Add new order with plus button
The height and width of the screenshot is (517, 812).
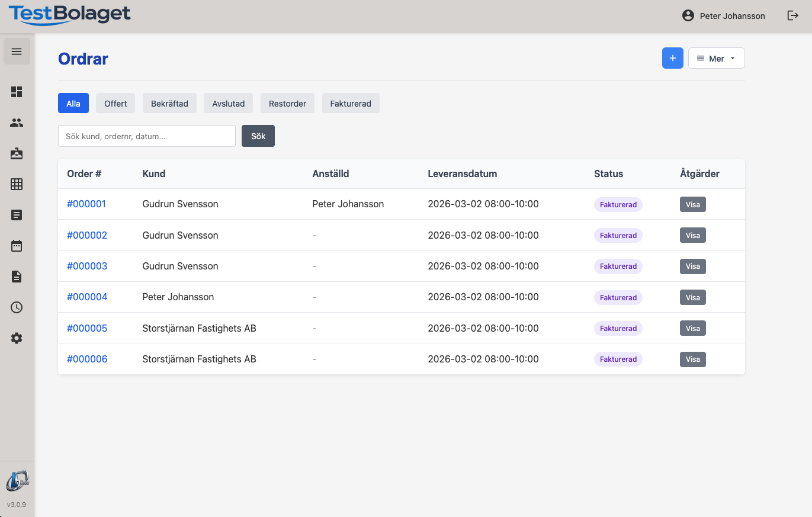pyautogui.click(x=672, y=58)
